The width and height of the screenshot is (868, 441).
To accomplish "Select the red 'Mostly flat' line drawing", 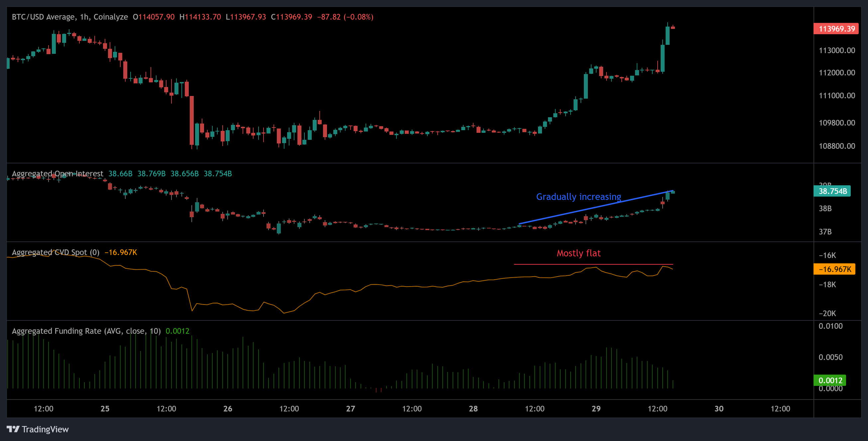I will click(x=593, y=265).
